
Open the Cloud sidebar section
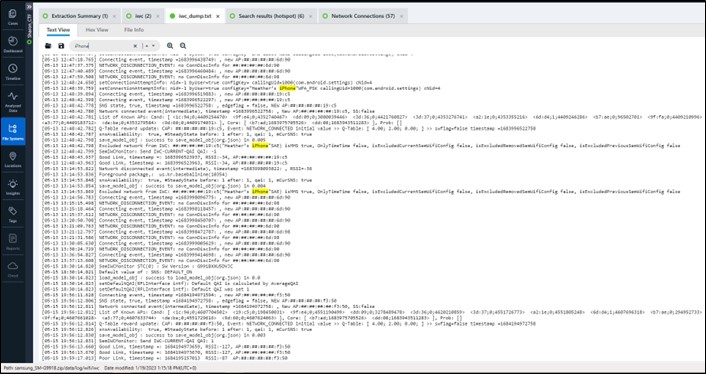(13, 269)
